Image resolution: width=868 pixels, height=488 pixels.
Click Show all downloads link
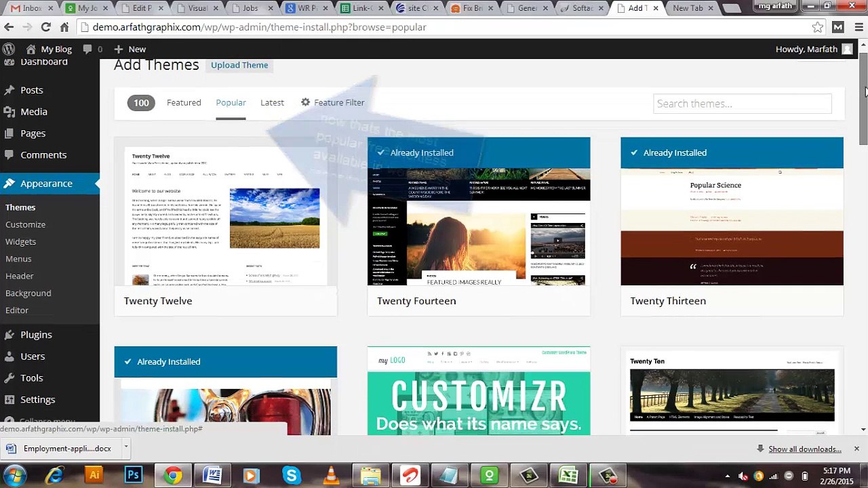(x=804, y=449)
